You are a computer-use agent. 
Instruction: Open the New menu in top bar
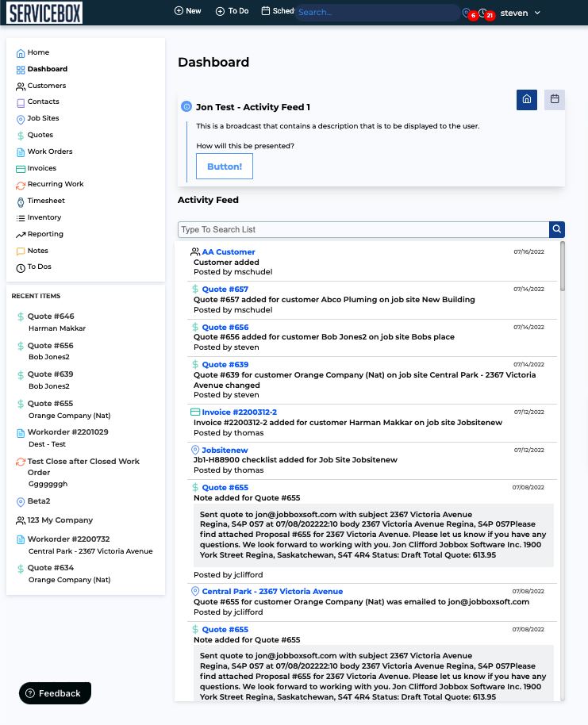(187, 11)
